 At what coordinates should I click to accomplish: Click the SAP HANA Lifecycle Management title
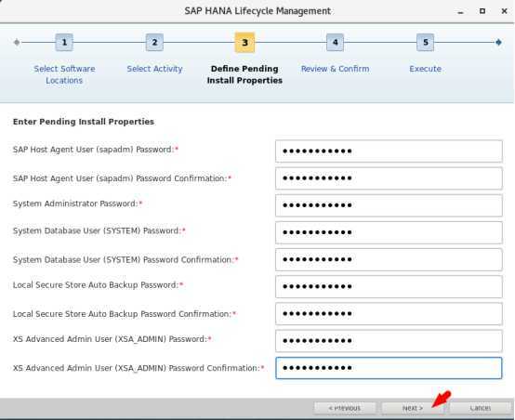[x=257, y=11]
